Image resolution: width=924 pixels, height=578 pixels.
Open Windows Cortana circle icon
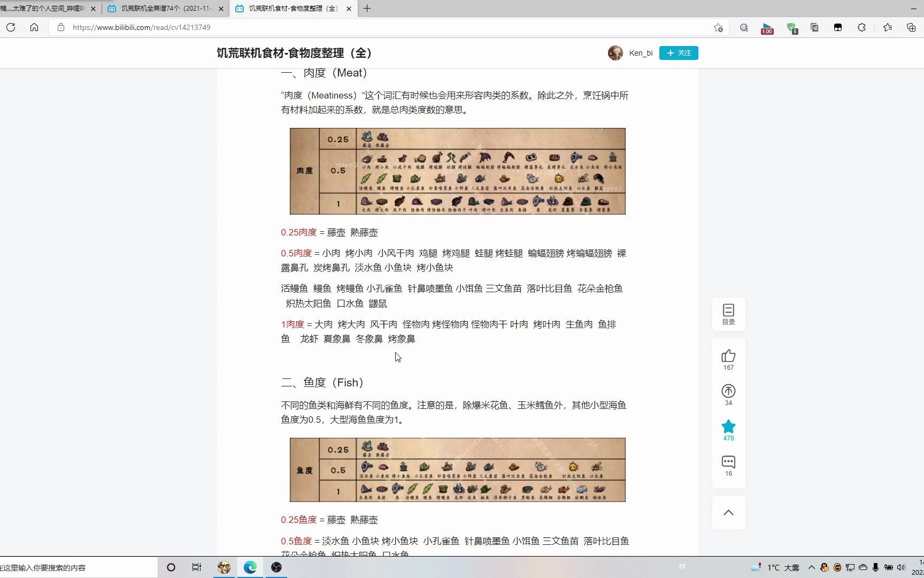[171, 567]
